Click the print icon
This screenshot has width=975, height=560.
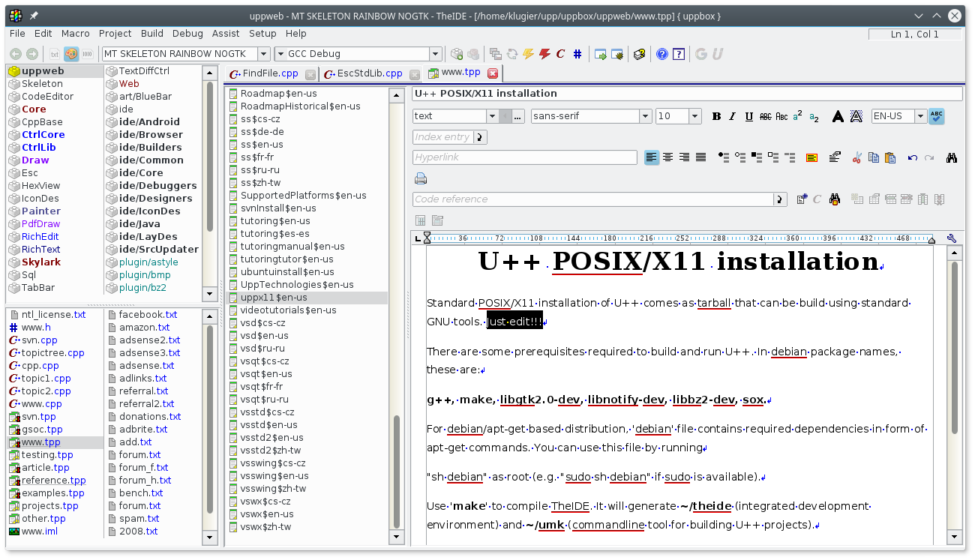pyautogui.click(x=421, y=178)
